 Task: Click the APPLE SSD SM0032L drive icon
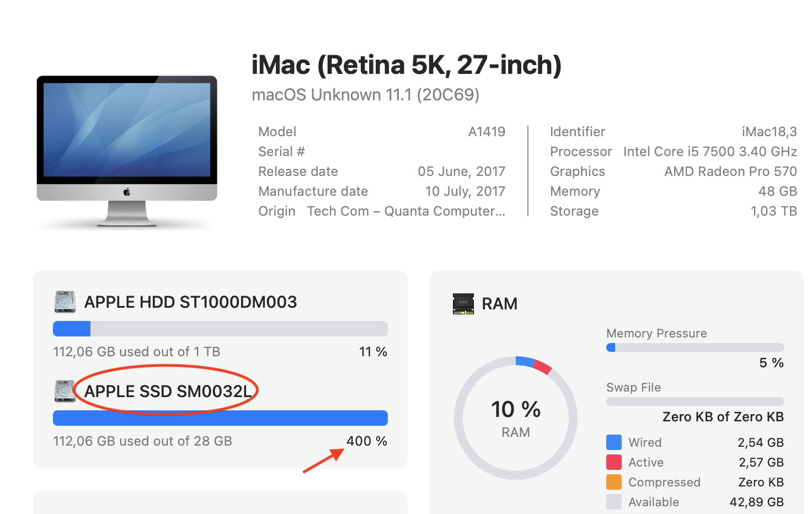65,391
